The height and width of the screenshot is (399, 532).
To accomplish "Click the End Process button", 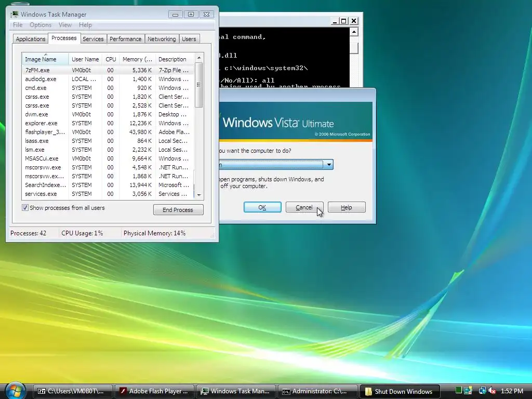I will tap(178, 210).
